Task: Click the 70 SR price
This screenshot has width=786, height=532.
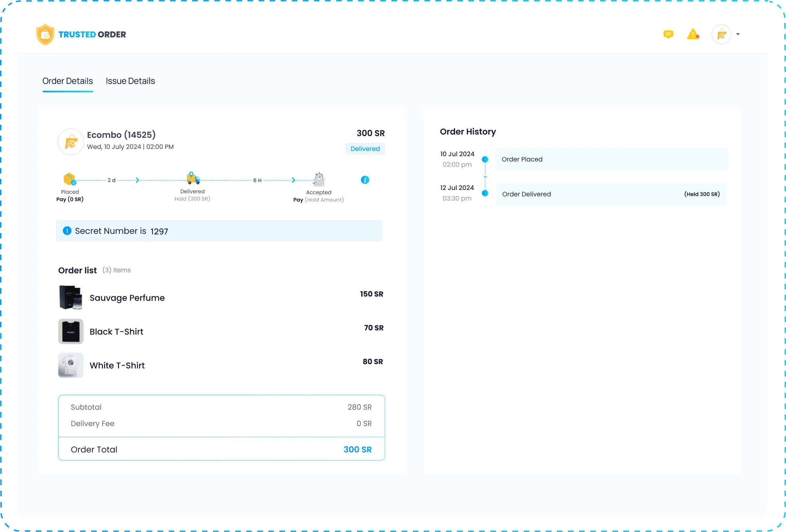Action: tap(374, 328)
